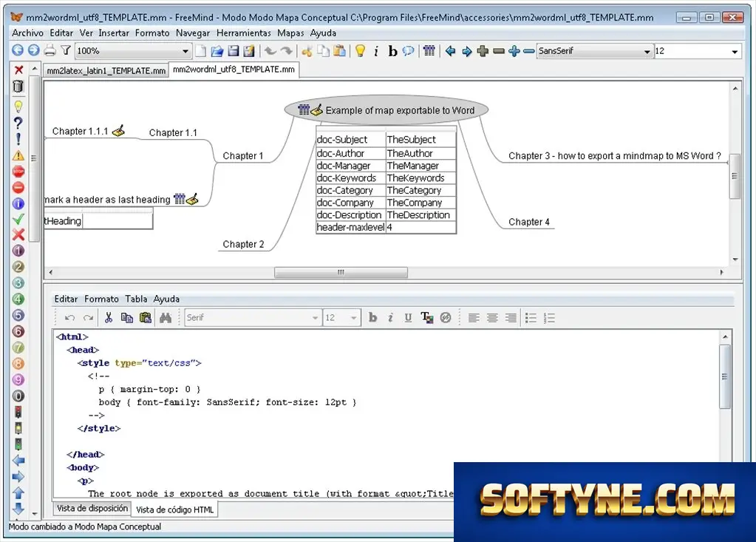Toggle bold in the HTML editor toolbar
Viewport: 756px width, 542px height.
coord(372,317)
